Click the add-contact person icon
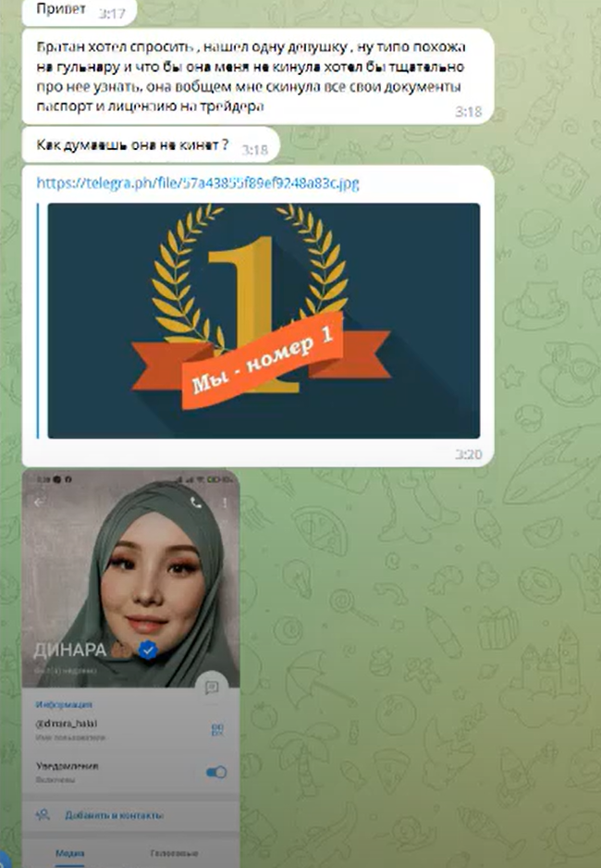This screenshot has width=601, height=868. tap(43, 815)
